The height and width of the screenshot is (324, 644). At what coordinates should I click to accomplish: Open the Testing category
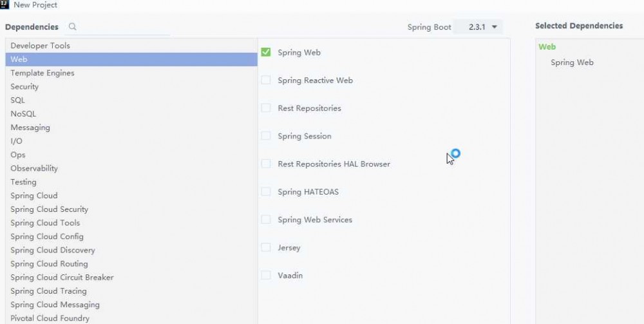tap(131, 182)
